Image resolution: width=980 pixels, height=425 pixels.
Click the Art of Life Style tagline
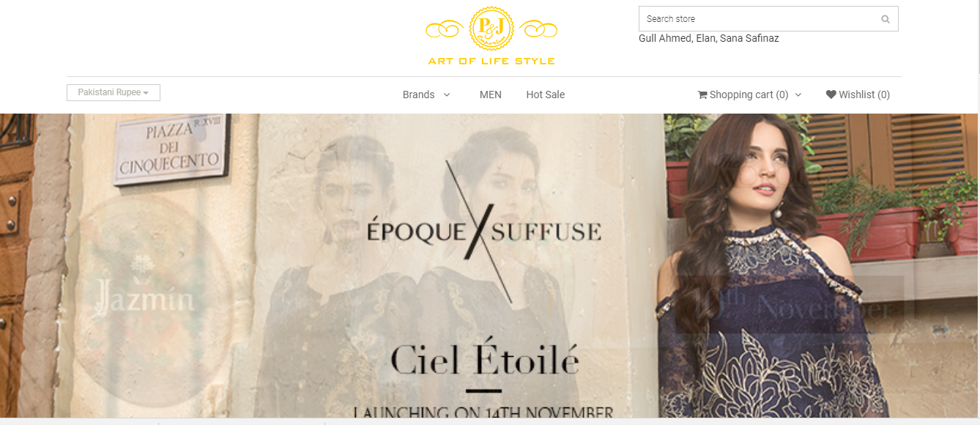coord(491,61)
